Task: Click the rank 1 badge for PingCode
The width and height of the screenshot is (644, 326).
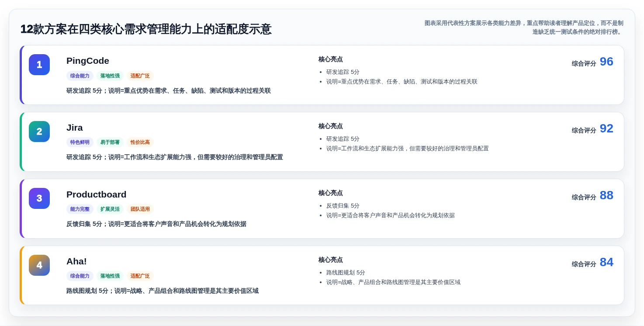Action: coord(39,65)
